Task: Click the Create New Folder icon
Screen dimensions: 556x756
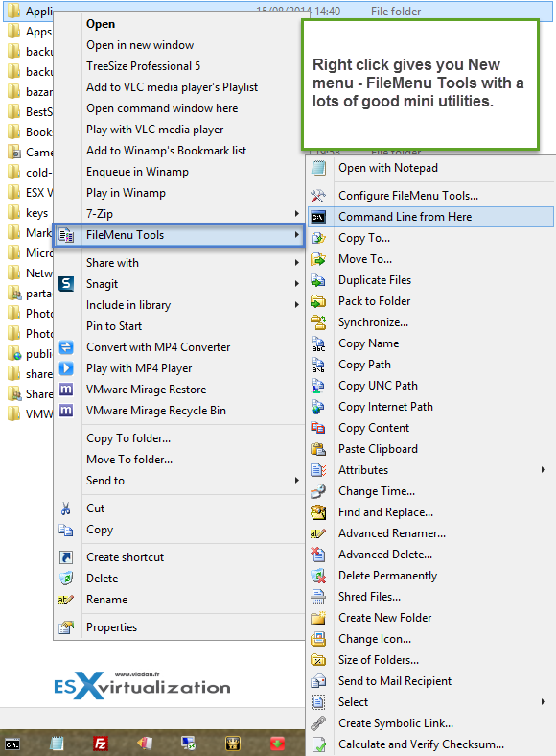Action: tap(318, 618)
